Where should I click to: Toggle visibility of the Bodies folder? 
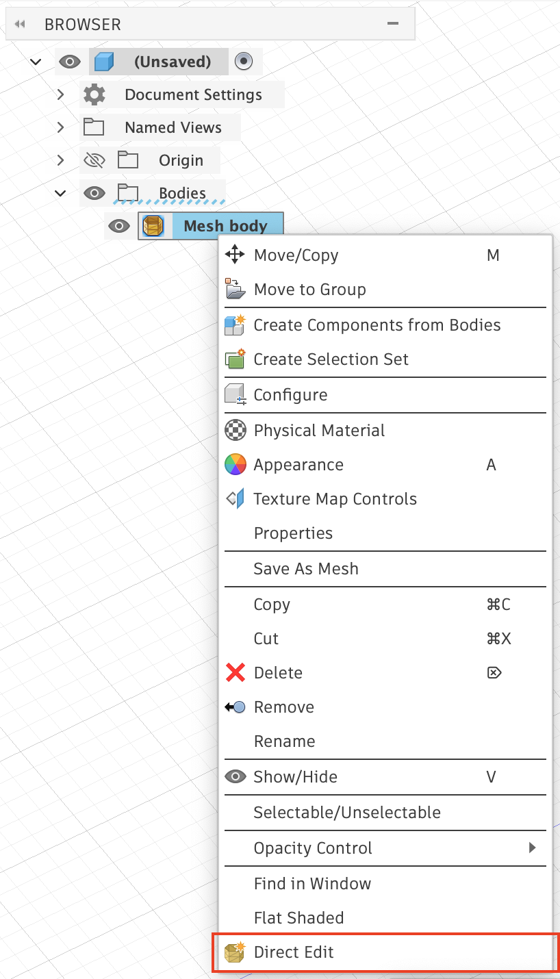(94, 192)
